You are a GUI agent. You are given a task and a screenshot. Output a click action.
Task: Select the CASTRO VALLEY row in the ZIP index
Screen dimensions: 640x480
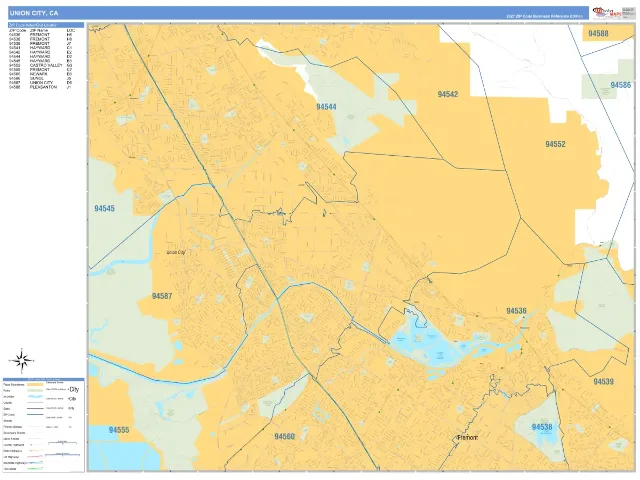pos(40,65)
